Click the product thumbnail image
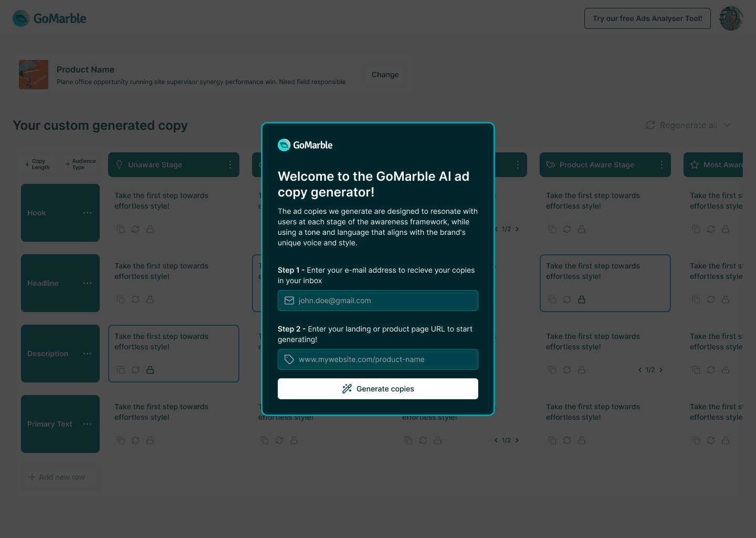The width and height of the screenshot is (756, 538). [x=34, y=75]
